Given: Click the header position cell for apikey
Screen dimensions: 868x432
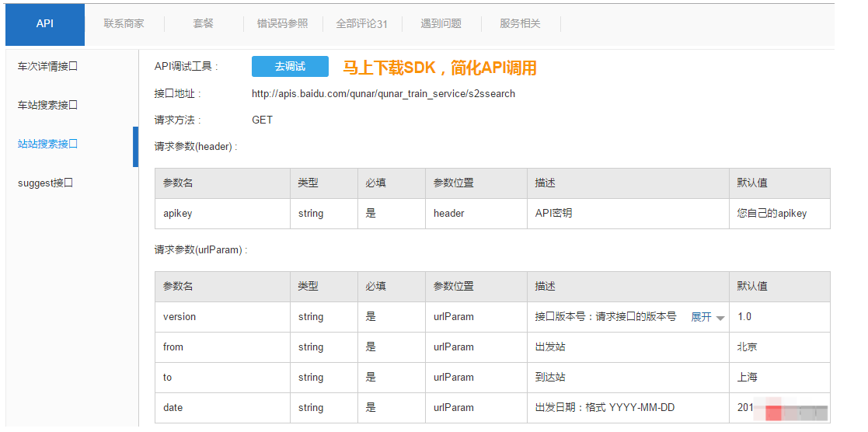Looking at the screenshot, I should coord(476,214).
